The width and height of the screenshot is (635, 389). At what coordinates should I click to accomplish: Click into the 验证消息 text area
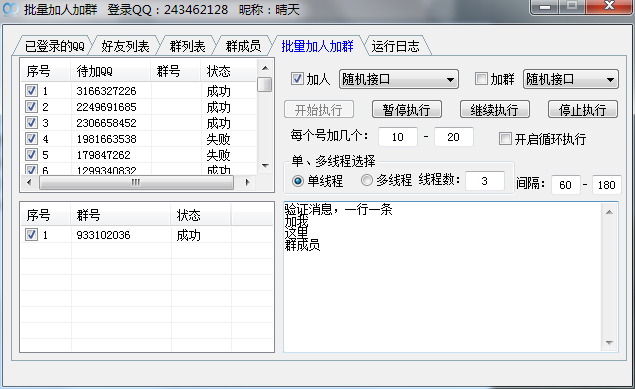click(442, 277)
